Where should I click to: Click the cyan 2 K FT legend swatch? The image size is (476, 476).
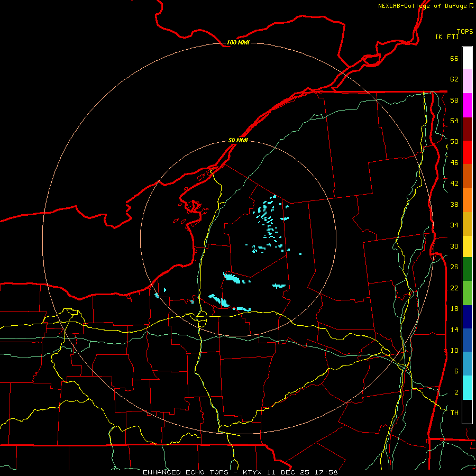(x=467, y=388)
